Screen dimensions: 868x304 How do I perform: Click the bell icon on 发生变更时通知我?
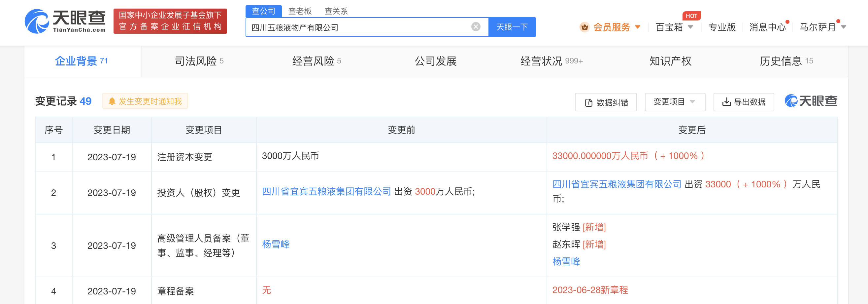point(112,101)
